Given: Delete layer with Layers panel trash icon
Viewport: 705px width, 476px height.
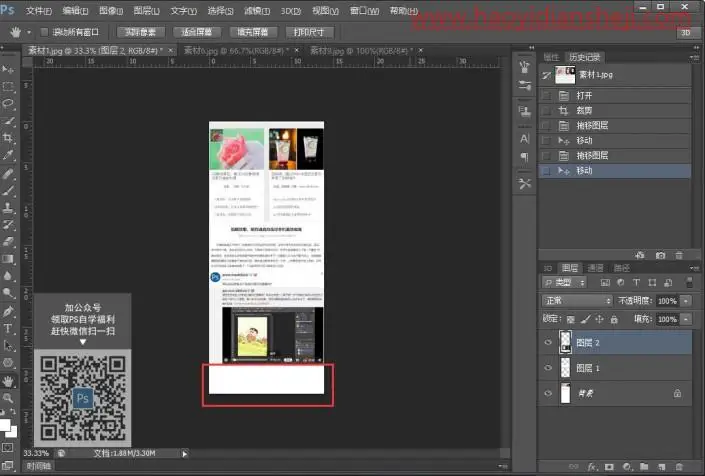Looking at the screenshot, I should (x=679, y=467).
